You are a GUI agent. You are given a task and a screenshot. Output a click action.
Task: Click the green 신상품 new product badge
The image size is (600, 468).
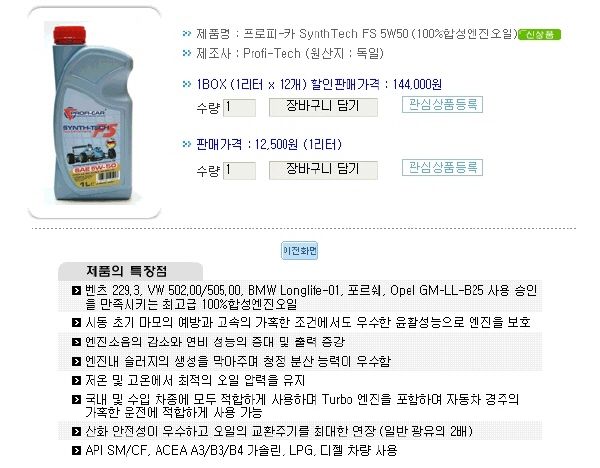tap(539, 34)
